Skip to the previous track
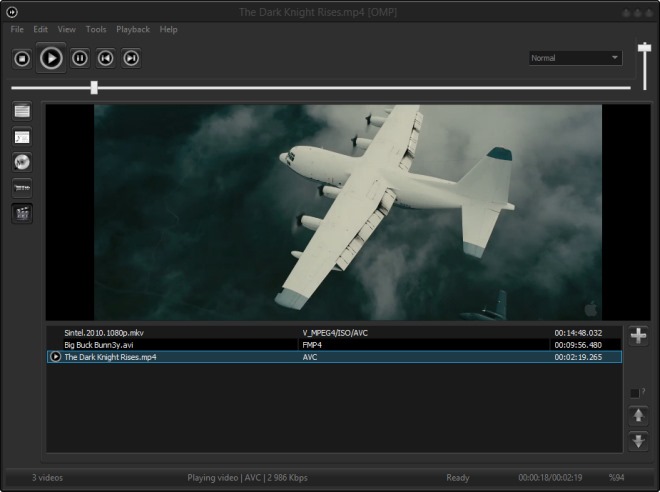The width and height of the screenshot is (660, 492). tap(106, 58)
